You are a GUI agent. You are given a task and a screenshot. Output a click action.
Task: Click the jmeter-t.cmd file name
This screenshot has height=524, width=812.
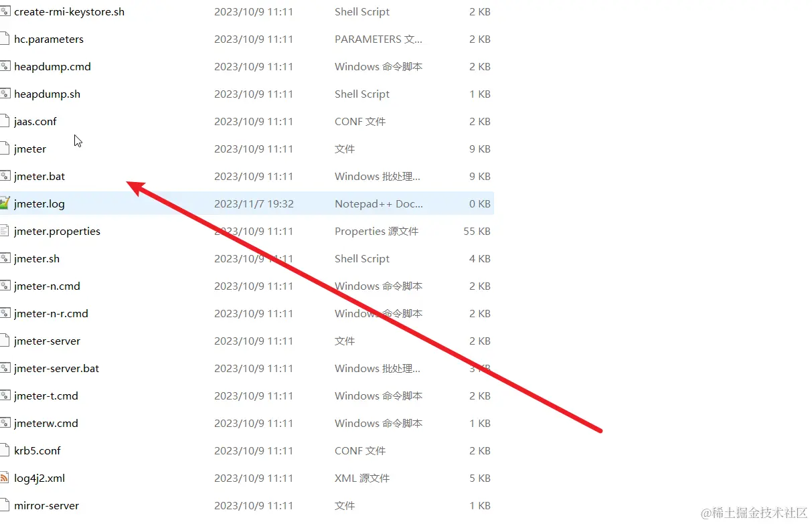point(46,396)
